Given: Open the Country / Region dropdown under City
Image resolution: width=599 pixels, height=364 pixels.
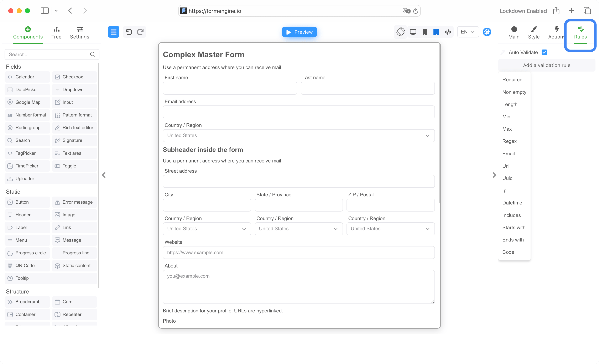Looking at the screenshot, I should pos(207,229).
